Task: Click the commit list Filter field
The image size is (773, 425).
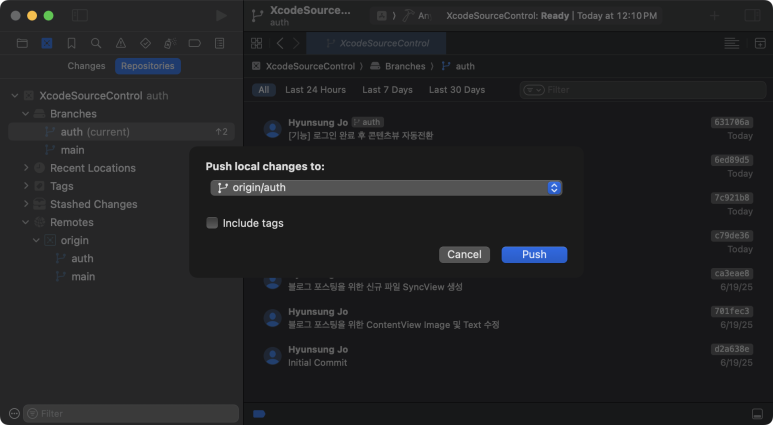Action: point(643,90)
